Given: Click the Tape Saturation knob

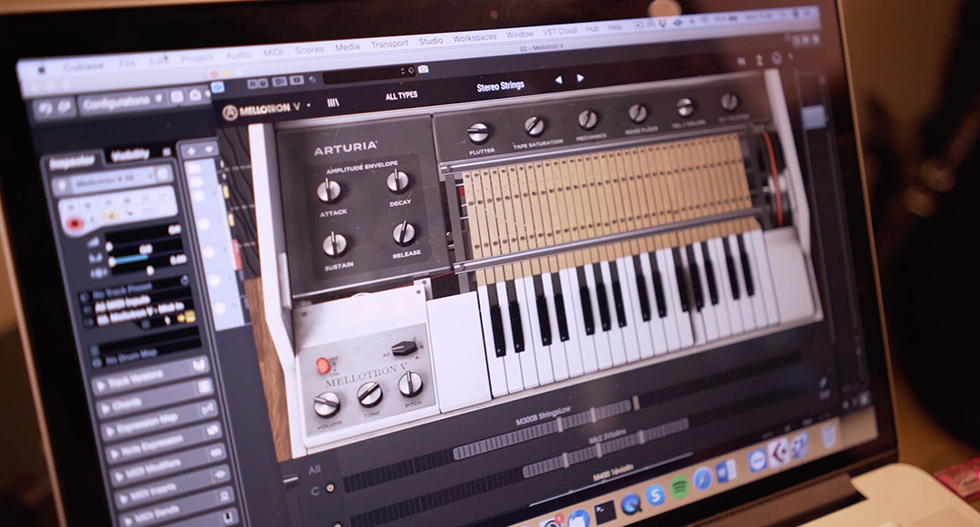Looking at the screenshot, I should point(534,126).
